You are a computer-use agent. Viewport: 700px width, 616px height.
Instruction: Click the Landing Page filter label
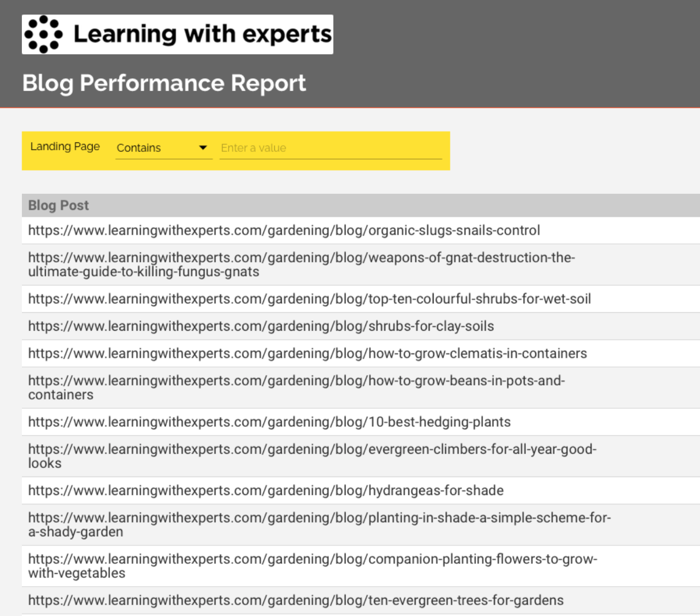pos(65,146)
